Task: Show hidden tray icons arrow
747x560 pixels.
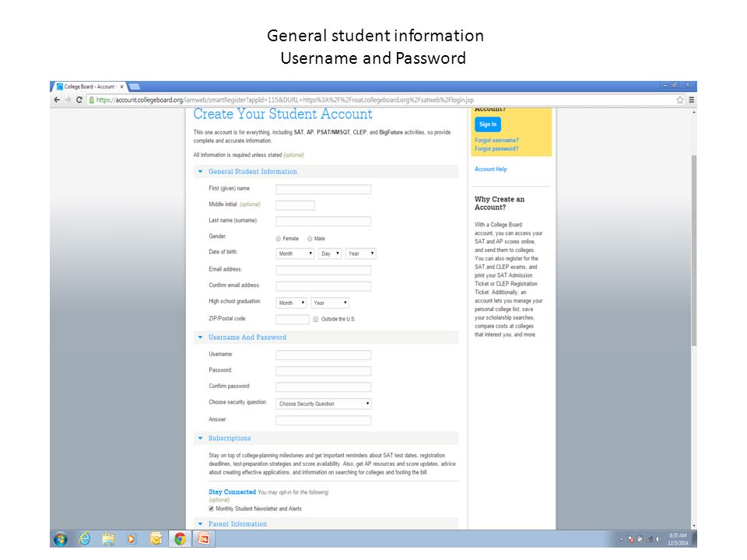Action: coord(621,540)
